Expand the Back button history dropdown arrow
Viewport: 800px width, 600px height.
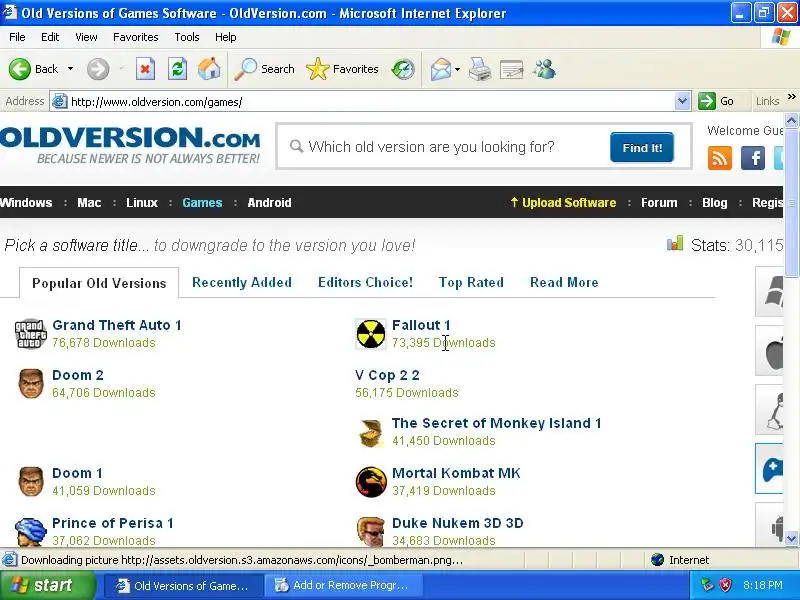pyautogui.click(x=70, y=69)
